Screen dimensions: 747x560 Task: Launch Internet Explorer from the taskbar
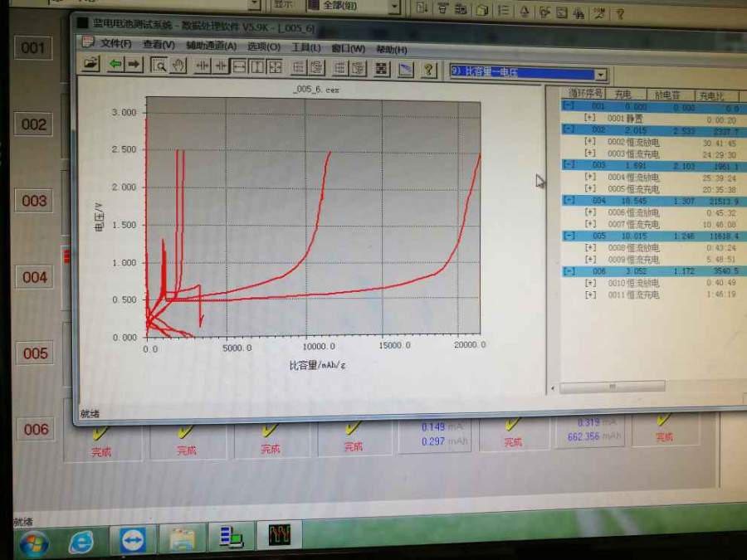(x=82, y=542)
